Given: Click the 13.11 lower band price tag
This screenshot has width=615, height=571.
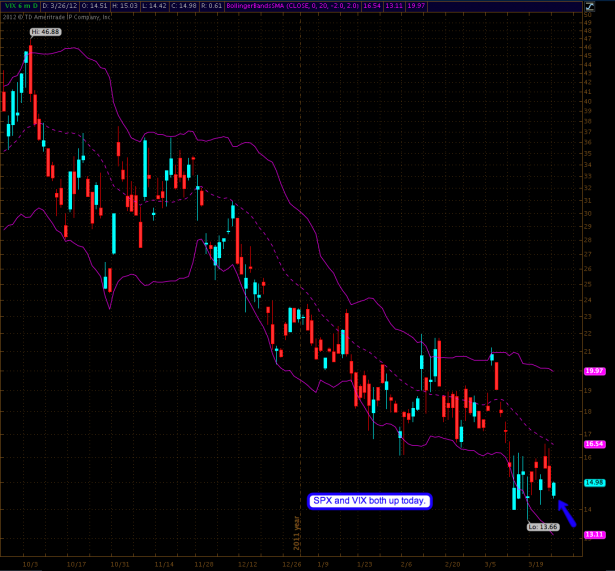Looking at the screenshot, I should coord(594,534).
